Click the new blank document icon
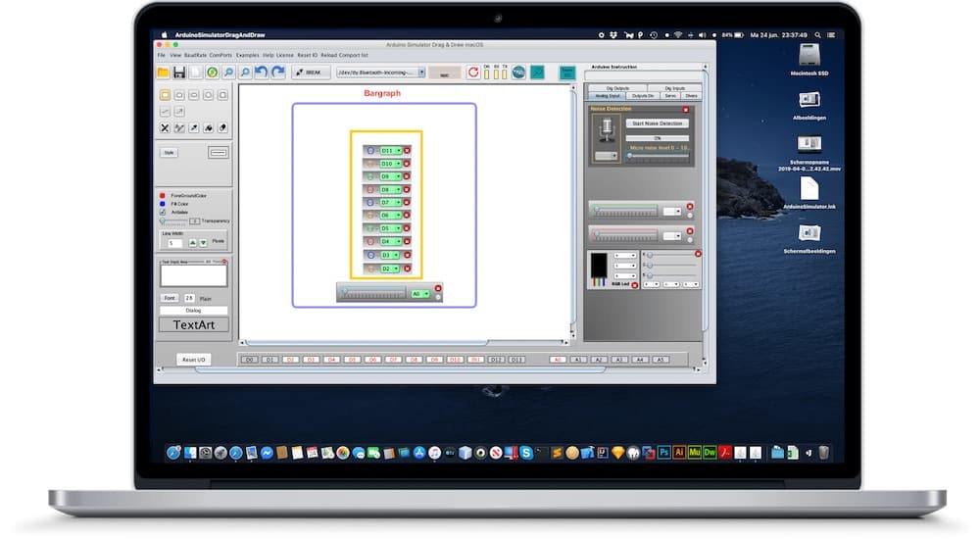The height and width of the screenshot is (539, 980). [196, 73]
